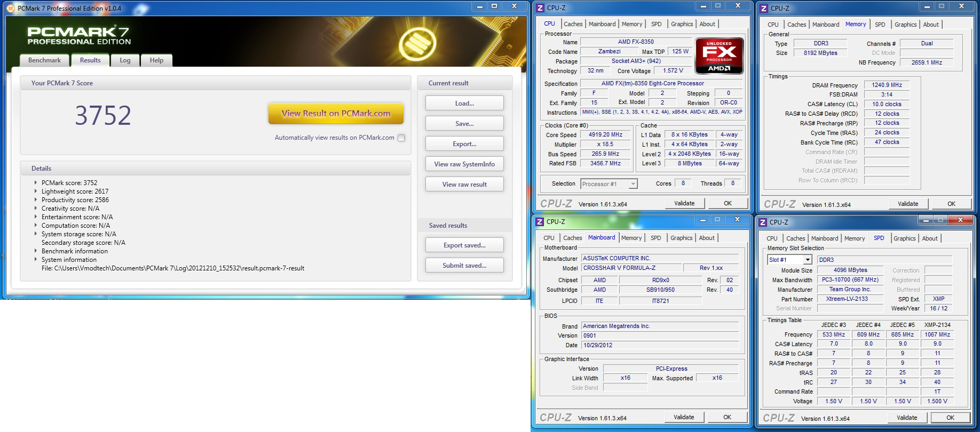Open About tab in CPU-Z memory slot window
980x432 pixels.
930,238
